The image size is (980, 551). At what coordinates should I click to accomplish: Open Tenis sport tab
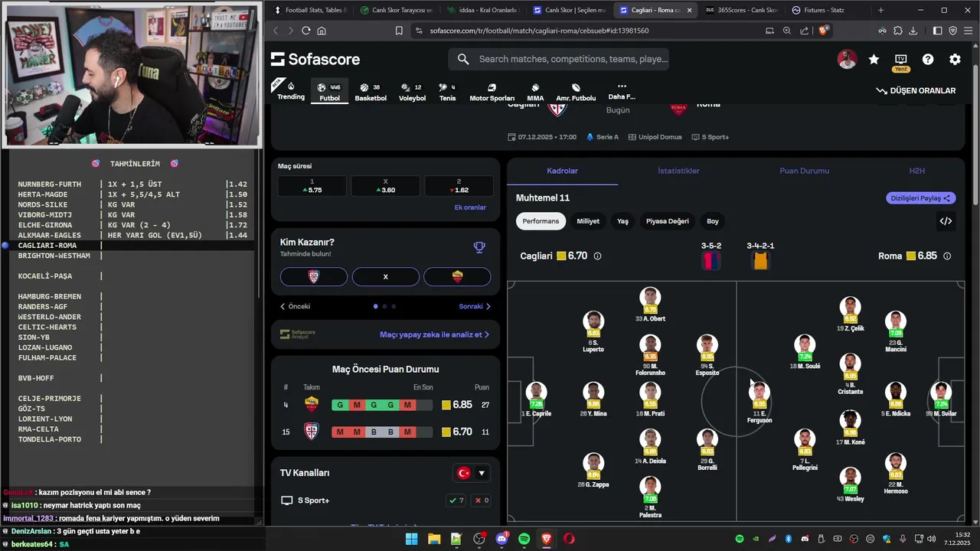pos(447,92)
